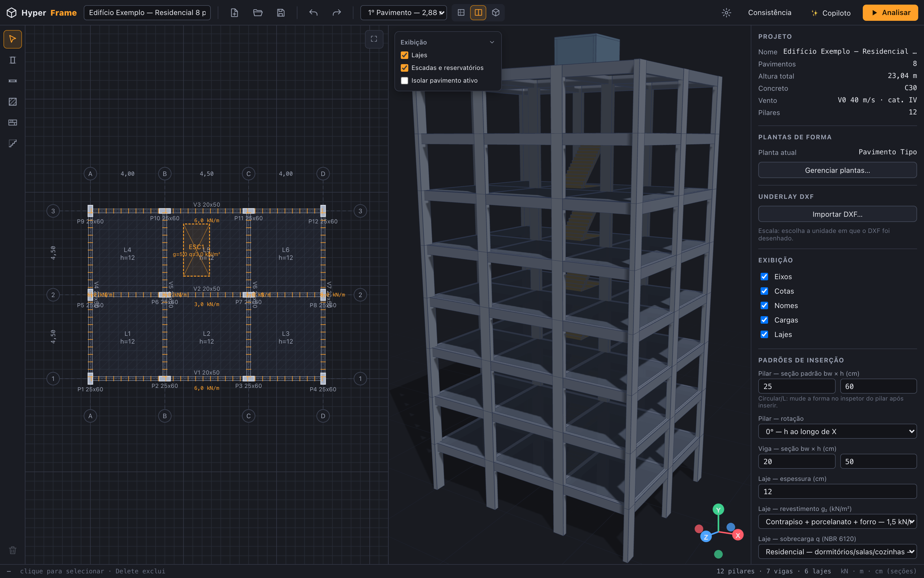Select pillar P12 25x60 in plan
Viewport: 924px width, 578px height.
click(x=323, y=211)
